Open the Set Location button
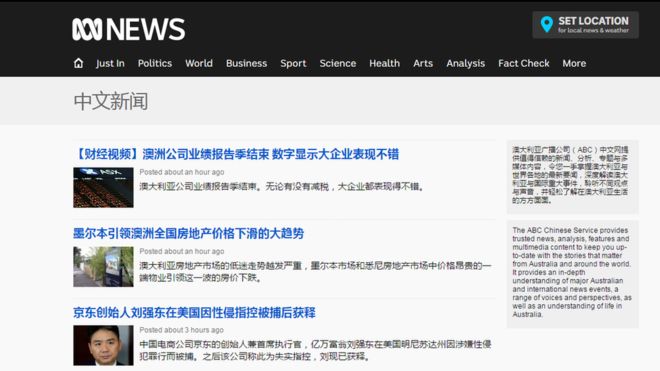The width and height of the screenshot is (660, 371). coord(585,25)
